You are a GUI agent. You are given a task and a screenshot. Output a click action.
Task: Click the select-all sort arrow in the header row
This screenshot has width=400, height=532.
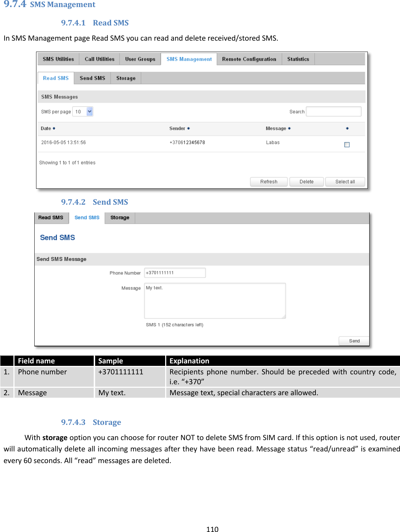[347, 129]
